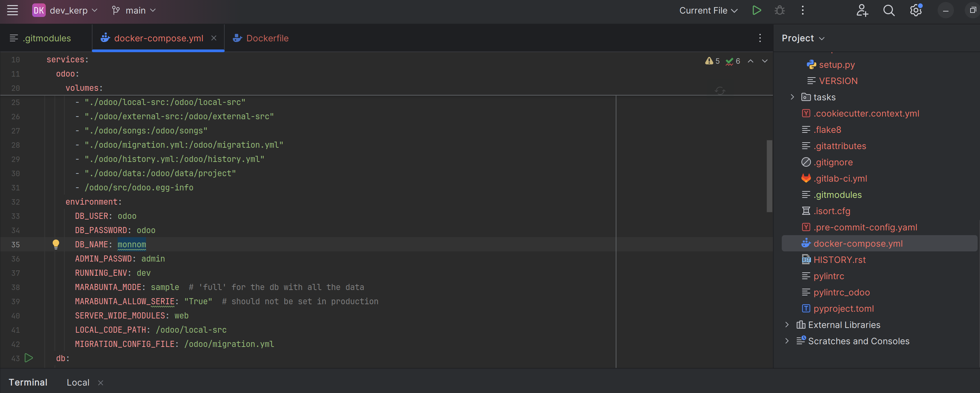Open the Current File run configuration dropdown
Viewport: 980px width, 393px height.
[708, 10]
